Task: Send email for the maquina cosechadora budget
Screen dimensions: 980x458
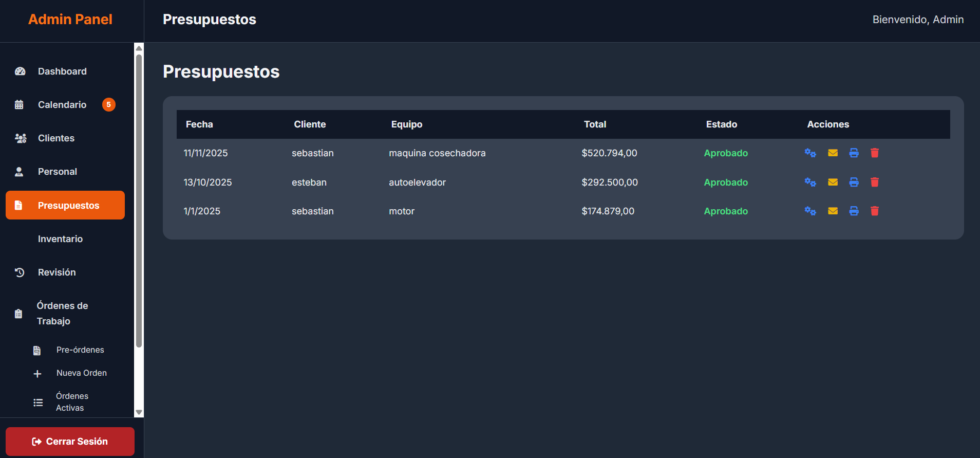Action: pos(833,153)
